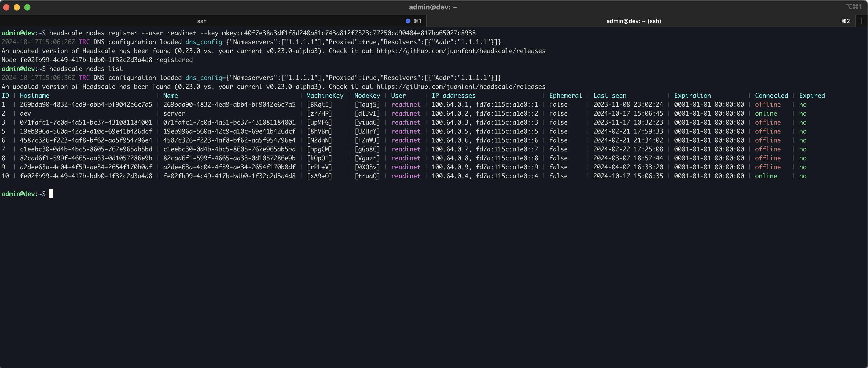The image size is (868, 368).
Task: Click the red close window button
Action: point(6,7)
